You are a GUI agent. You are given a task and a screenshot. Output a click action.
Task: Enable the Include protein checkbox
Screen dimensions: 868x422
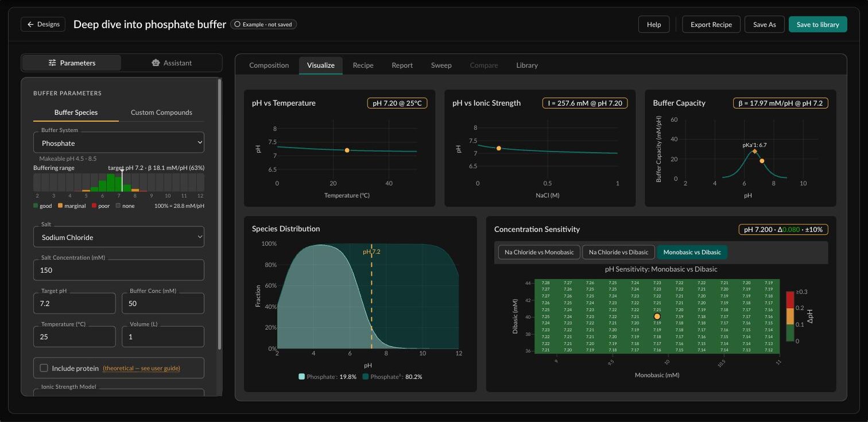click(44, 368)
